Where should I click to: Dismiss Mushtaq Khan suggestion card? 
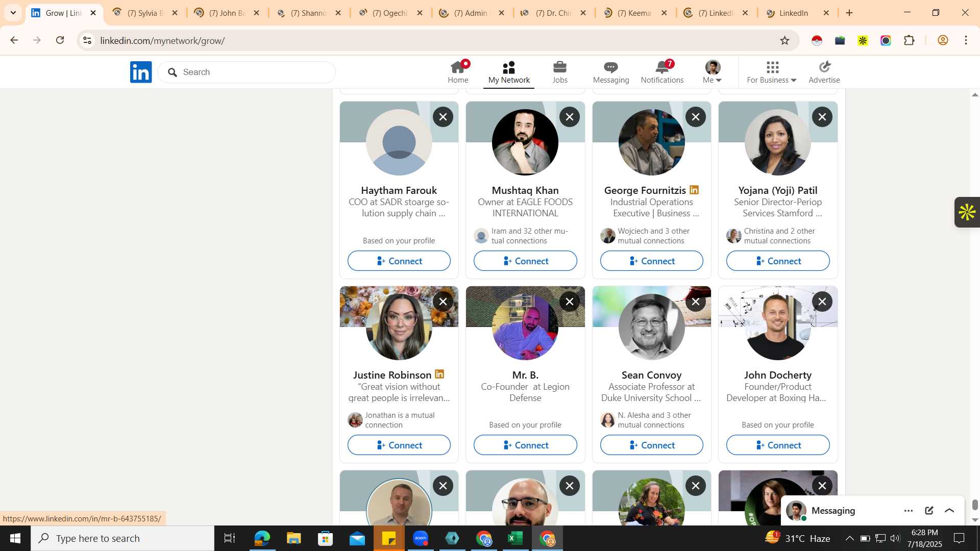click(569, 117)
